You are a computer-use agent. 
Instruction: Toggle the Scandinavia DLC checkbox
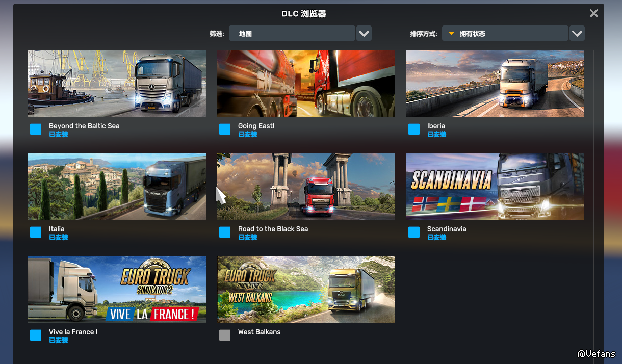click(x=414, y=232)
